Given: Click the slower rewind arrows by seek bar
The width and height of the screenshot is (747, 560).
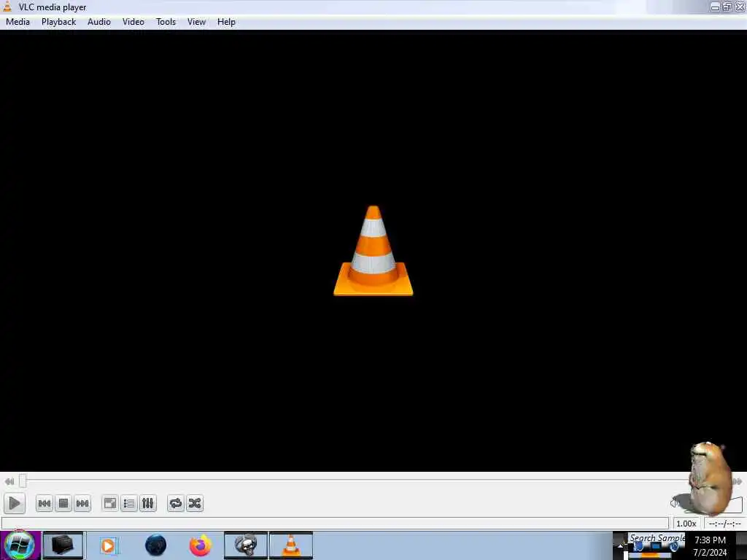Looking at the screenshot, I should 9,481.
